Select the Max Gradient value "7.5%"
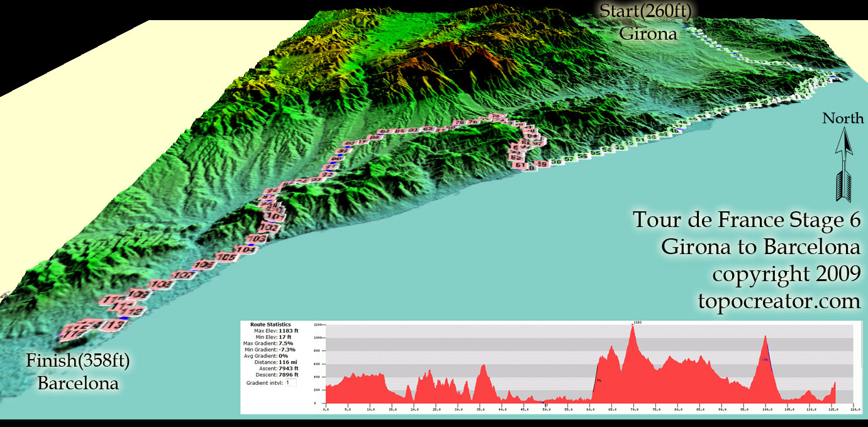Viewport: 868px width, 427px height. pyautogui.click(x=286, y=343)
